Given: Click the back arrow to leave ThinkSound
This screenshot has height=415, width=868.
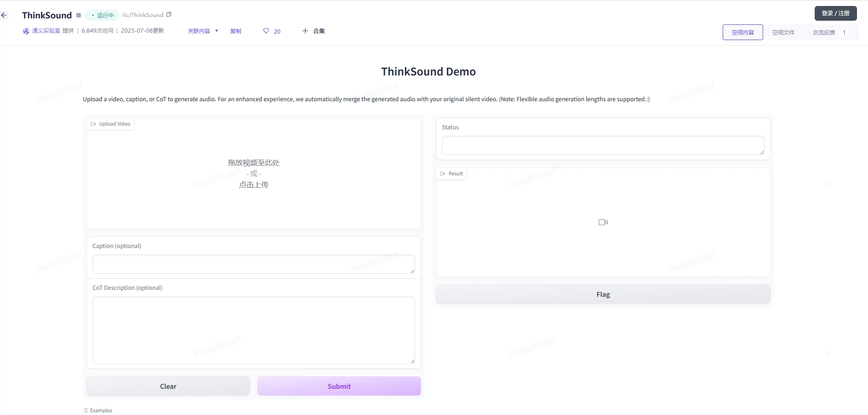Looking at the screenshot, I should [x=5, y=15].
